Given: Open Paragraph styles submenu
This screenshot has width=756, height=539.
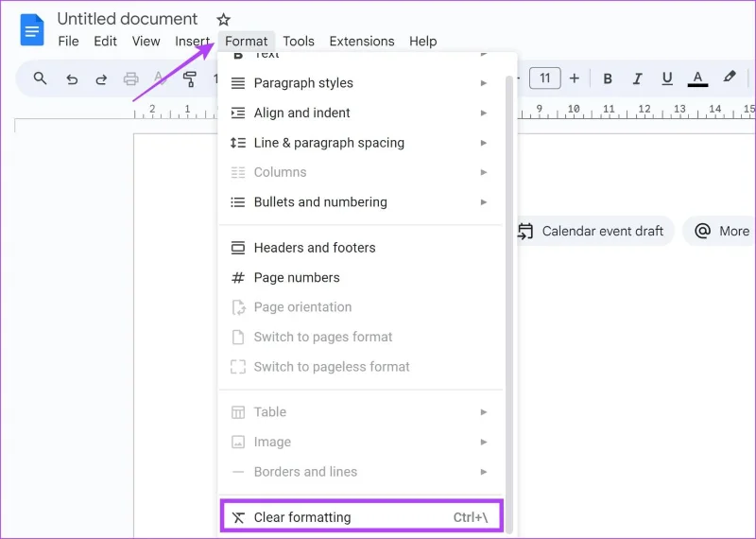Looking at the screenshot, I should (360, 83).
